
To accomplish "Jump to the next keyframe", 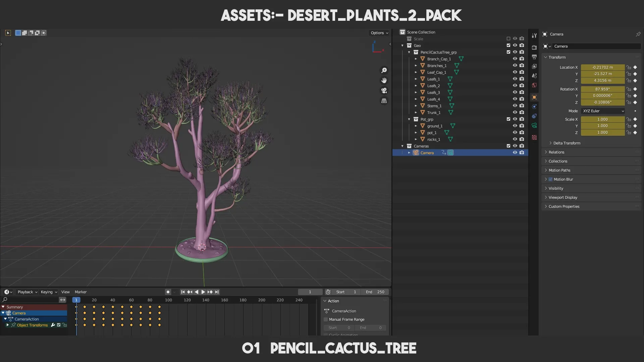I will tap(210, 292).
